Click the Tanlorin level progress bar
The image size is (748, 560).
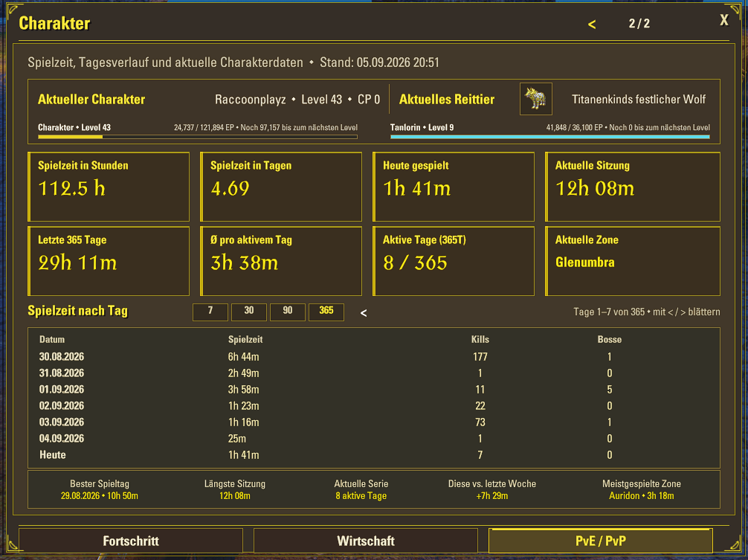[550, 137]
